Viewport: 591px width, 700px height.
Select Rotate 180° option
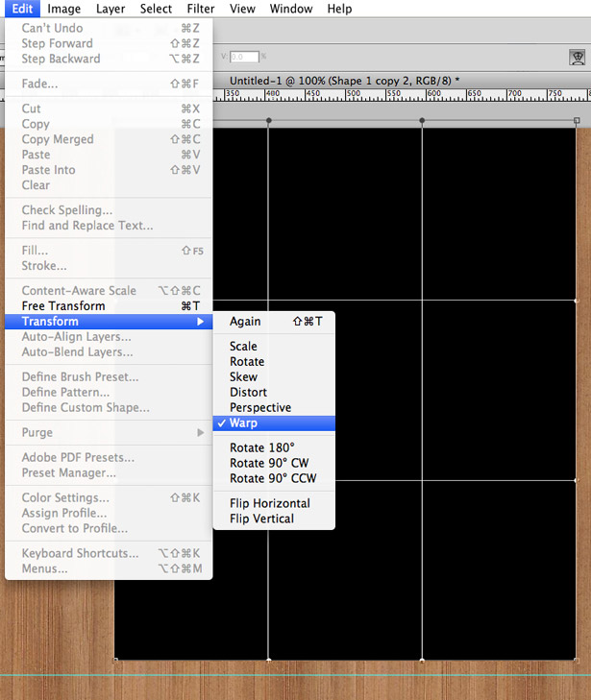click(x=274, y=447)
